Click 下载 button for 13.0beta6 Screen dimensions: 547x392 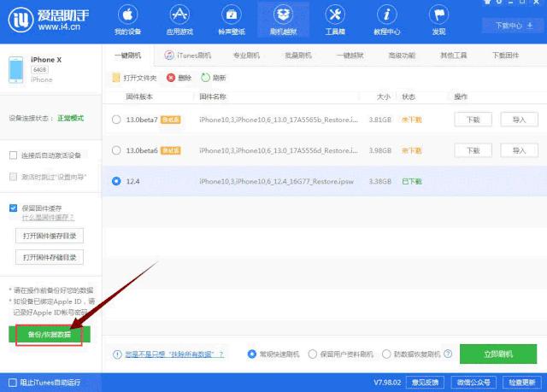point(473,150)
